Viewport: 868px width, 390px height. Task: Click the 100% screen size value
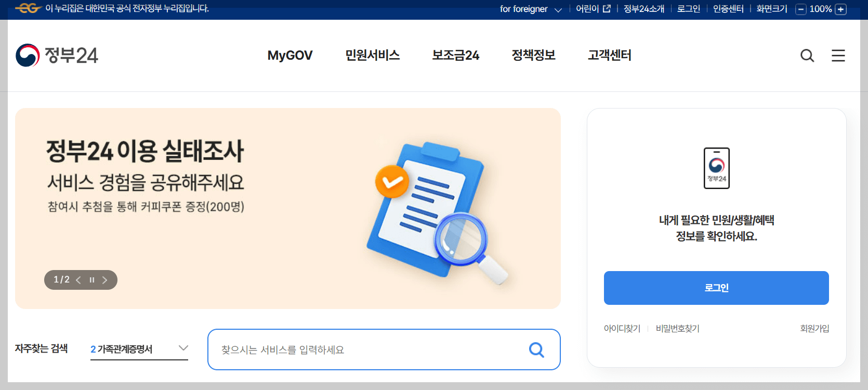[821, 9]
